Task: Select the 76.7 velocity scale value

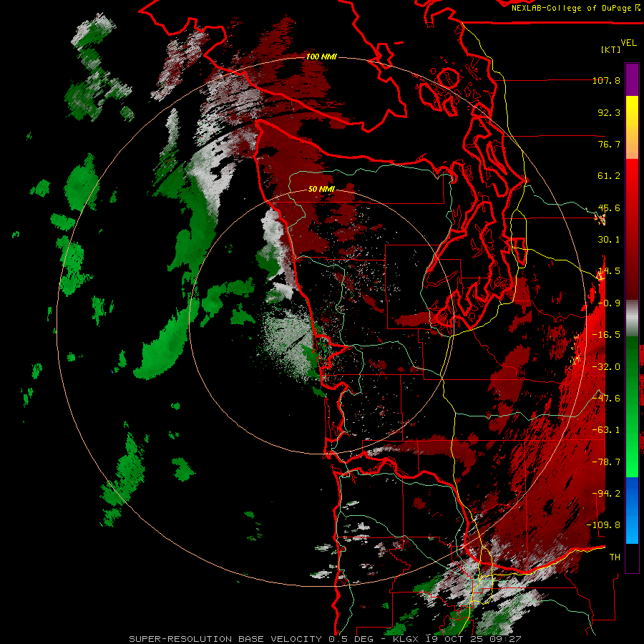Action: click(609, 144)
